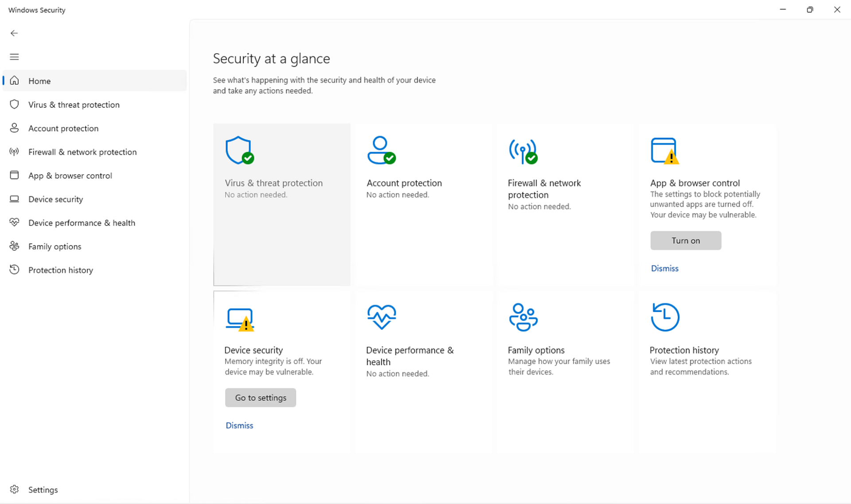Open Protection history from the sidebar

pos(60,270)
